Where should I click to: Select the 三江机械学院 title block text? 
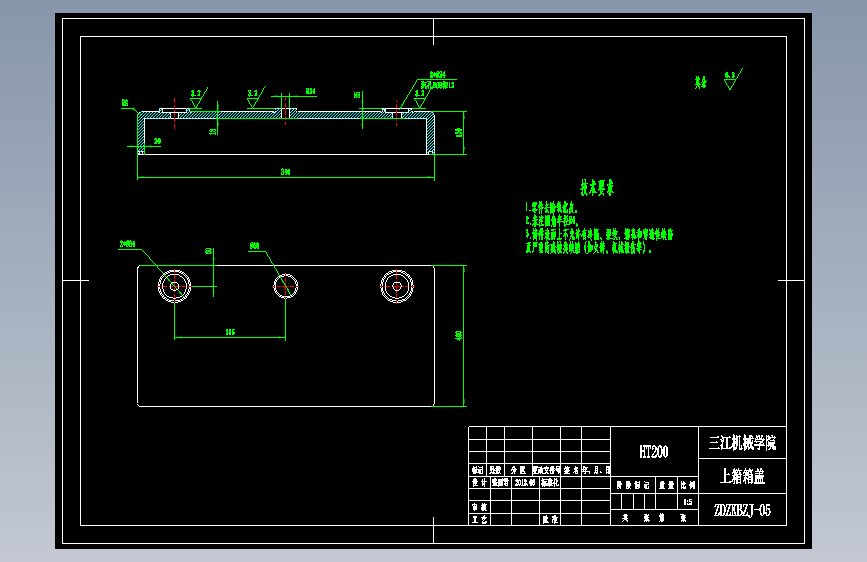pos(742,443)
